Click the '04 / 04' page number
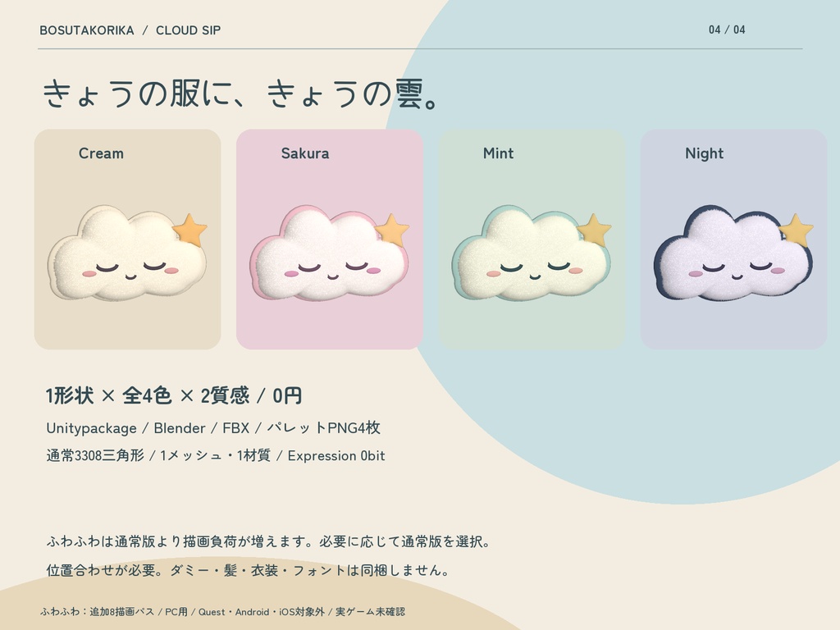Screen dimensions: 840x630 point(727,30)
